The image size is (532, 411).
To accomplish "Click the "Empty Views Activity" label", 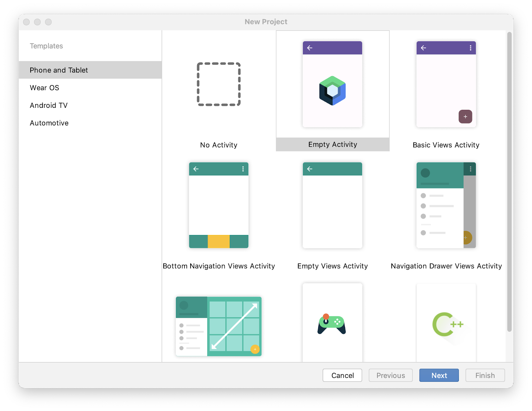I will (x=332, y=266).
